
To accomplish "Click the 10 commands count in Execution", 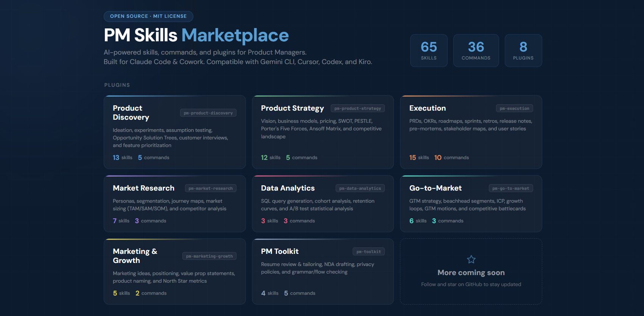I will [451, 158].
